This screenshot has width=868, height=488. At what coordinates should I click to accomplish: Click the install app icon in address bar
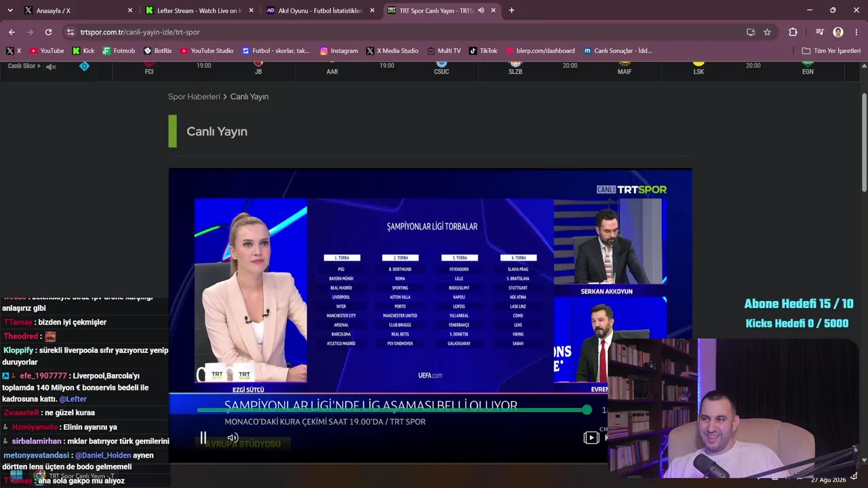coord(751,32)
